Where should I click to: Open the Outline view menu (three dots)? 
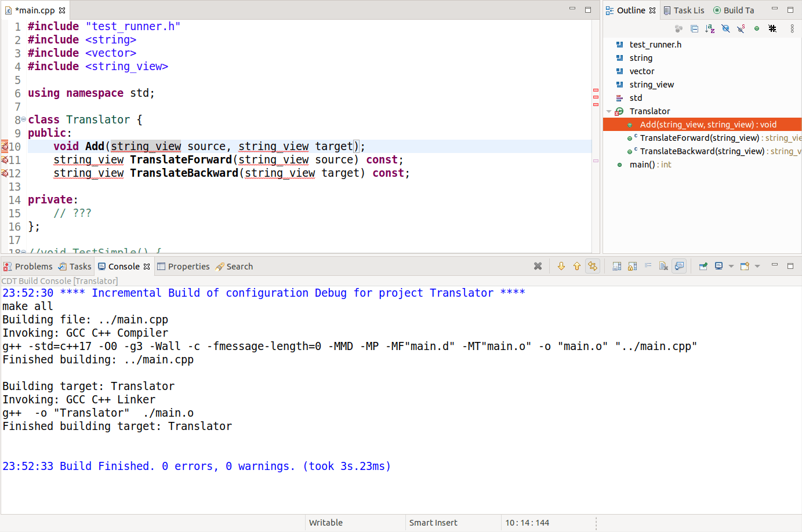tap(792, 28)
